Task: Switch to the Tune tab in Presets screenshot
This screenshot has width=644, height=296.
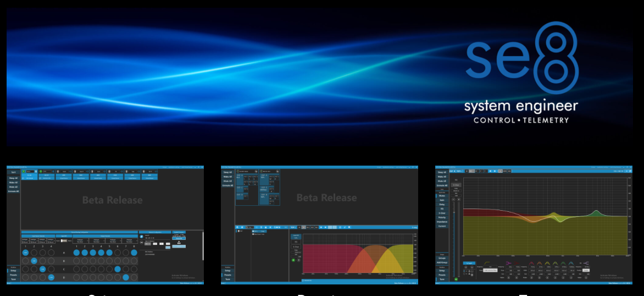Action: point(227,279)
